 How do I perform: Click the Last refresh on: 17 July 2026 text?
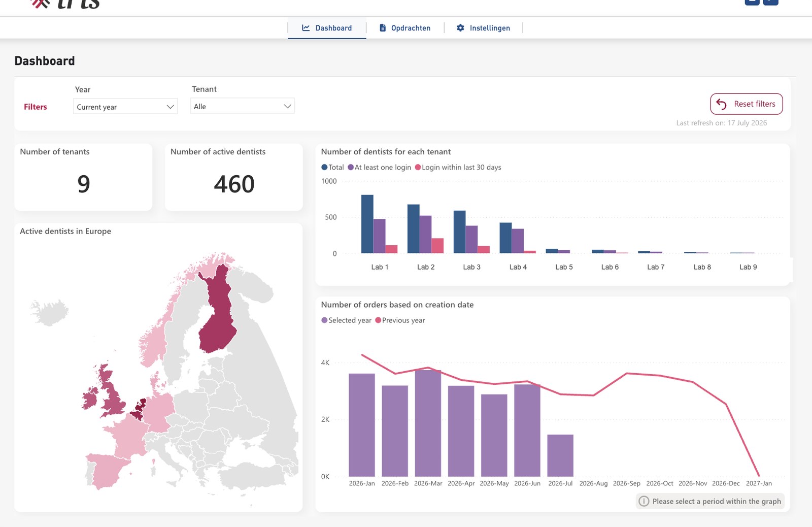click(x=721, y=123)
